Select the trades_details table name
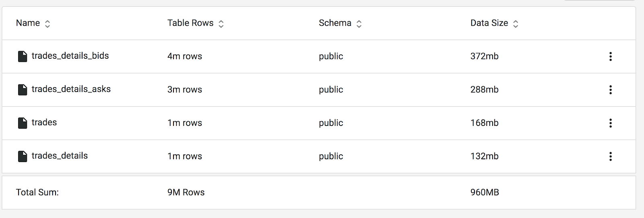644x218 pixels. [x=60, y=156]
